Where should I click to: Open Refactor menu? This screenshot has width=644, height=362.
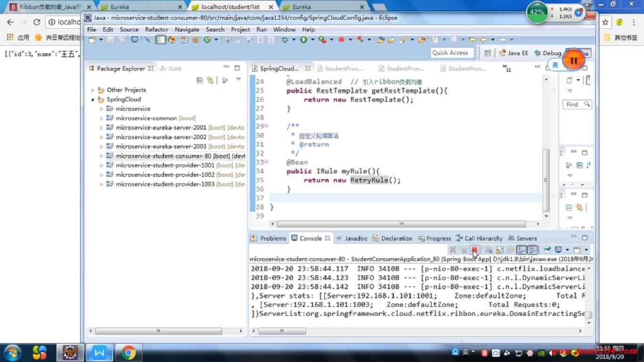pos(157,29)
